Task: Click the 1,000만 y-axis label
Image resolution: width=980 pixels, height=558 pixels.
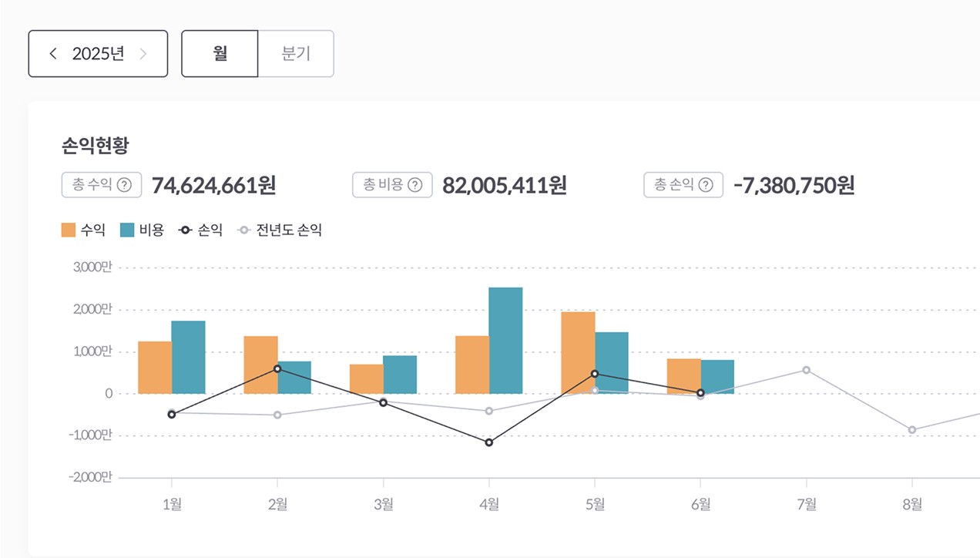Action: pos(92,351)
